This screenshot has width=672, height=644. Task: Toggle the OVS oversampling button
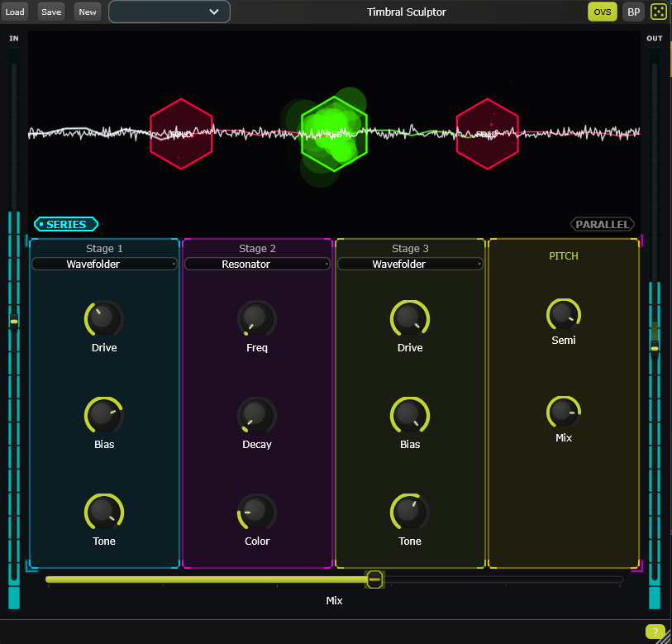click(603, 11)
